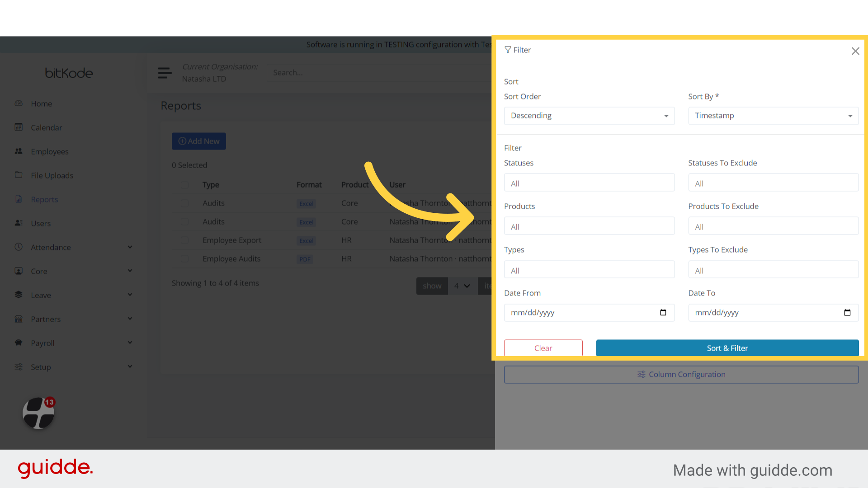
Task: Open the Sort Order Descending dropdown
Action: click(x=589, y=116)
